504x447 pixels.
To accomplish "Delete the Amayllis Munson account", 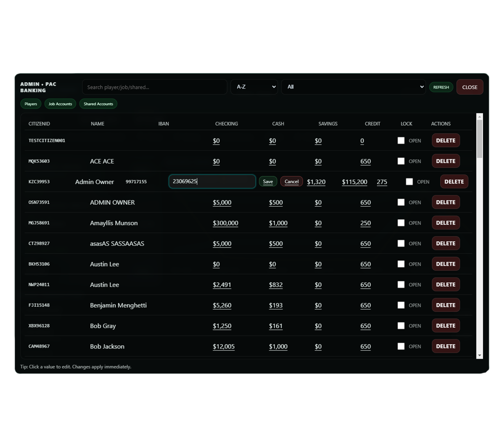I will (x=446, y=223).
